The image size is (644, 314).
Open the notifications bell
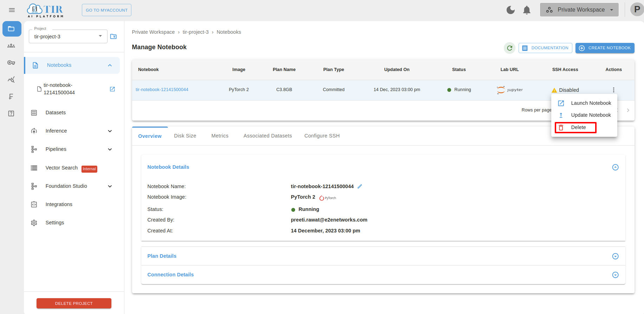click(x=527, y=10)
